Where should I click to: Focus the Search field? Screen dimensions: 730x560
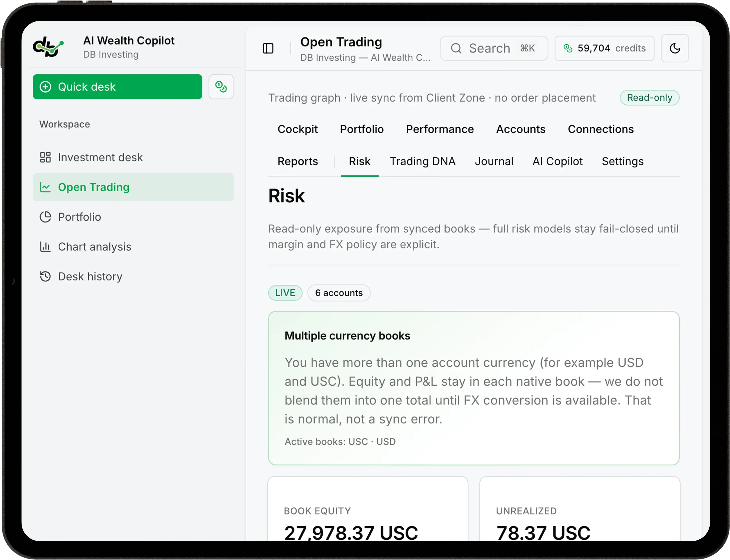493,48
